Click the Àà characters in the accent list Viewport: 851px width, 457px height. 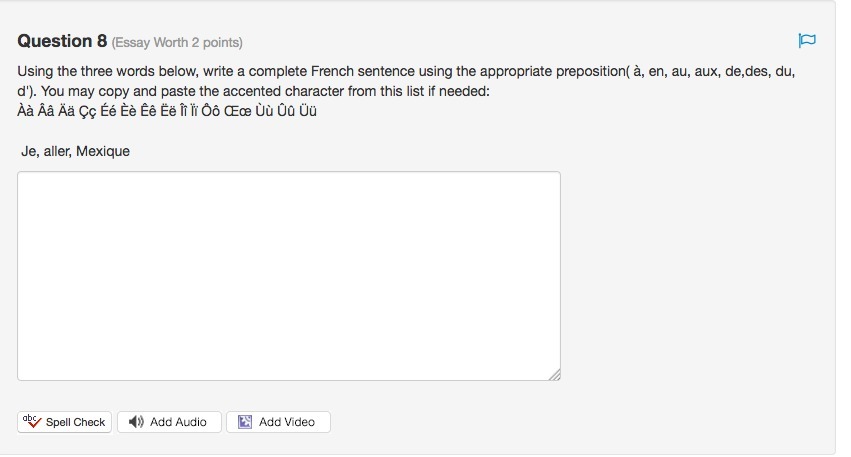click(x=25, y=110)
